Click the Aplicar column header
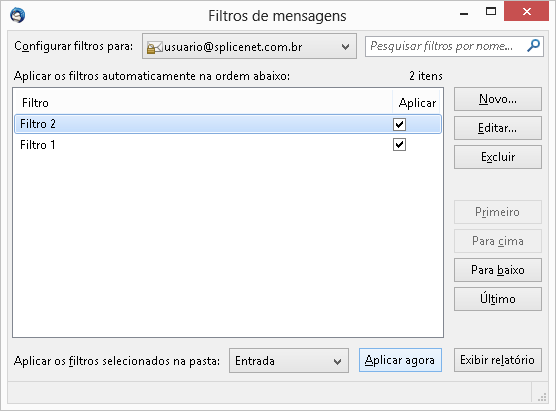Viewport: 556px width, 411px height. point(417,102)
